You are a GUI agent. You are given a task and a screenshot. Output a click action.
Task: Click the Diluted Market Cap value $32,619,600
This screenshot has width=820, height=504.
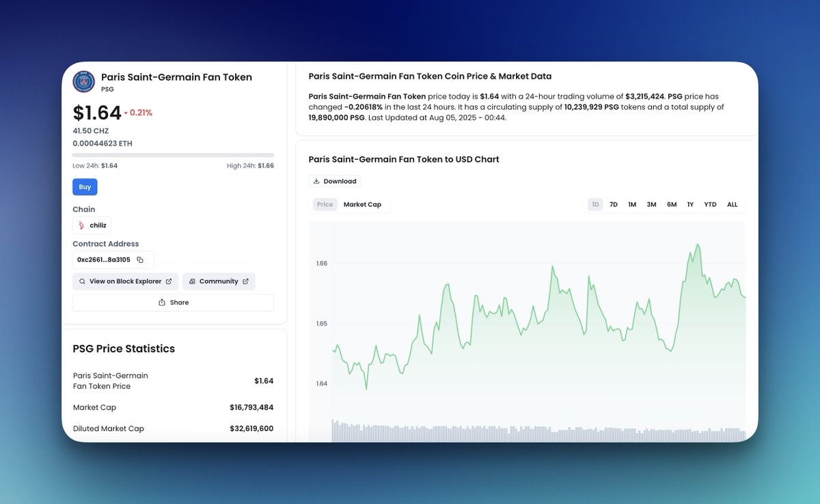pyautogui.click(x=251, y=429)
